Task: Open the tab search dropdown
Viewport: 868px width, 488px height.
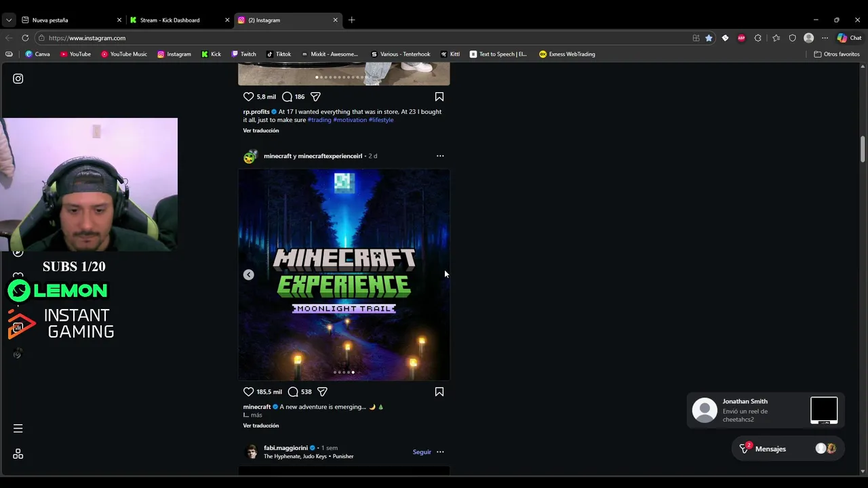Action: coord(9,20)
